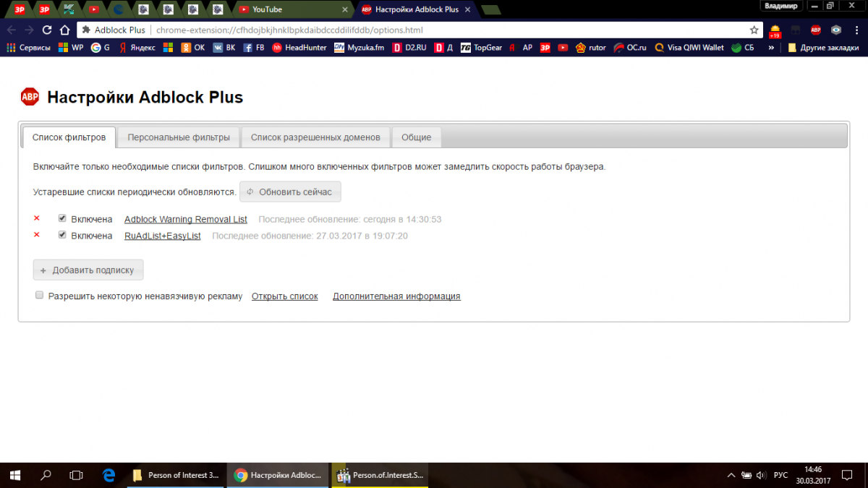Image resolution: width=868 pixels, height=488 pixels.
Task: Open the OC.ru bookmark
Action: coord(630,48)
